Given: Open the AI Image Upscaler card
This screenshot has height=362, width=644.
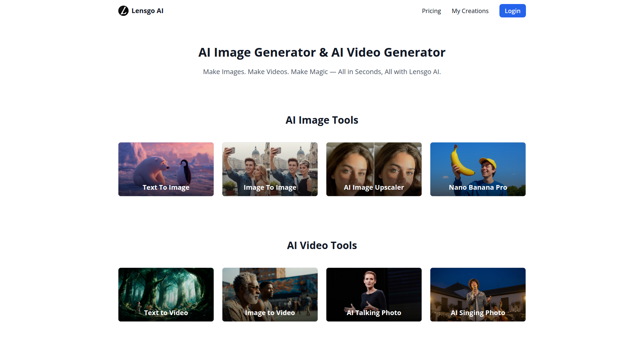Looking at the screenshot, I should [374, 169].
